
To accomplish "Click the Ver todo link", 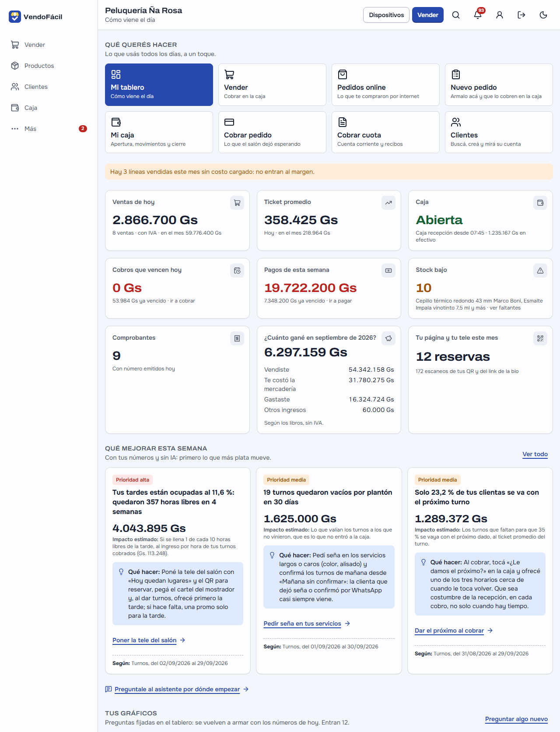I will pyautogui.click(x=535, y=454).
